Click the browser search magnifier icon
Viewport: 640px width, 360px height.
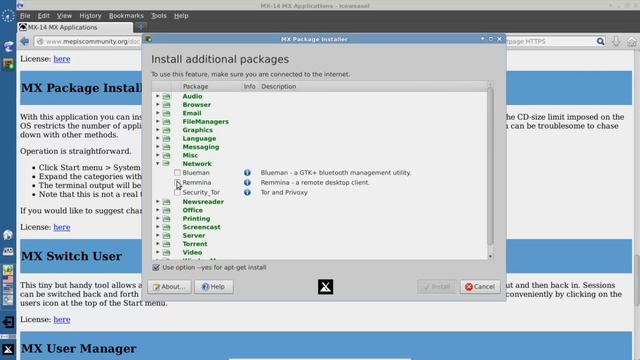tap(600, 41)
